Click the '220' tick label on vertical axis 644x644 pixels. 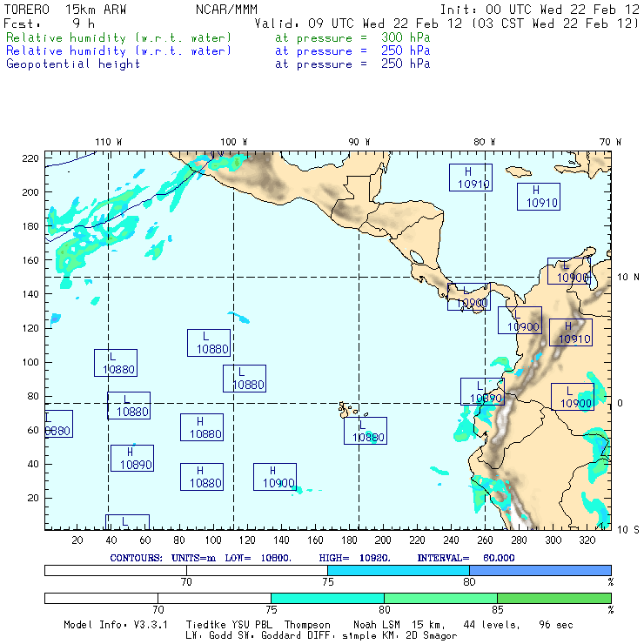click(x=30, y=158)
